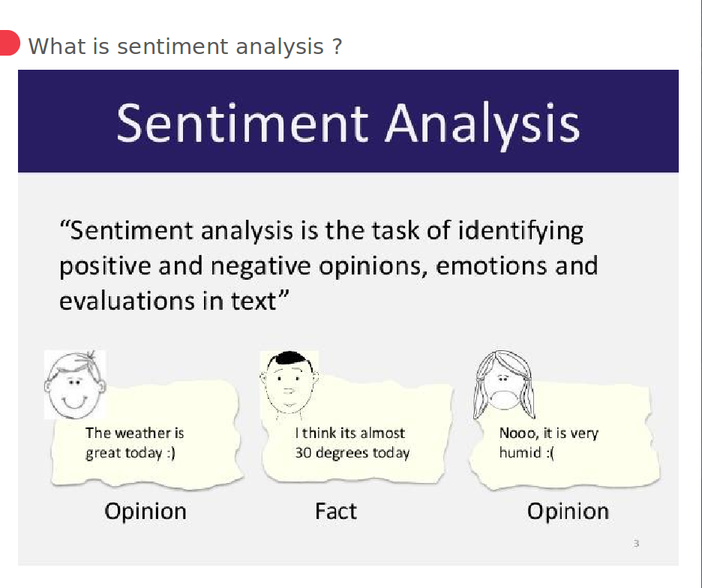Click the "Nooo, it is very humid :(" note
The image size is (702, 588).
pos(548,442)
